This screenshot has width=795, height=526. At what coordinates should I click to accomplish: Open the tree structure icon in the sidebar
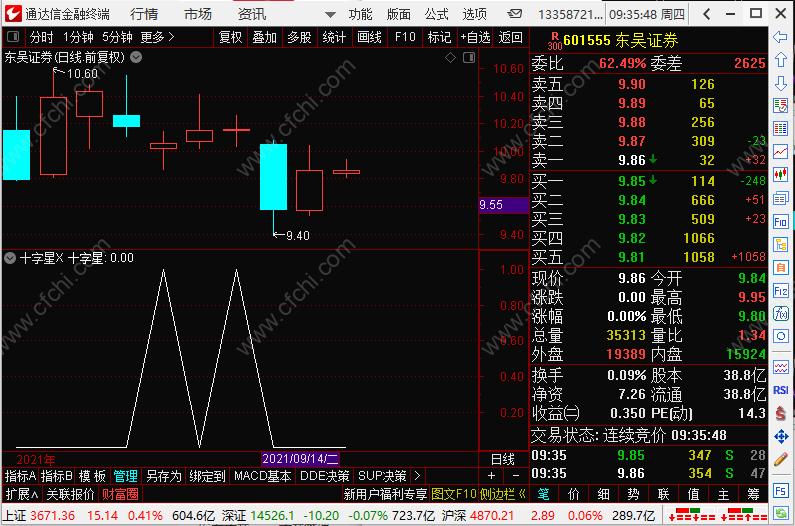pos(780,244)
